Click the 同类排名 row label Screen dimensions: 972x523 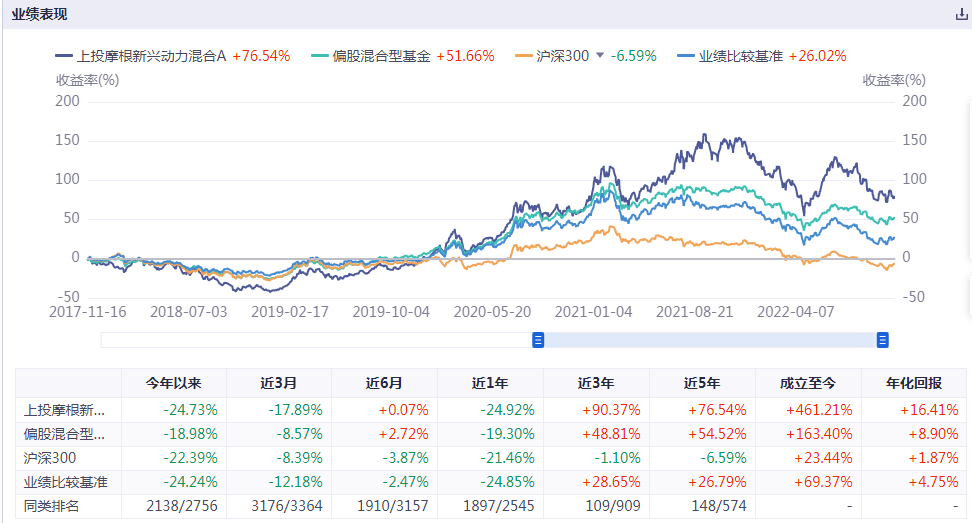(x=52, y=507)
